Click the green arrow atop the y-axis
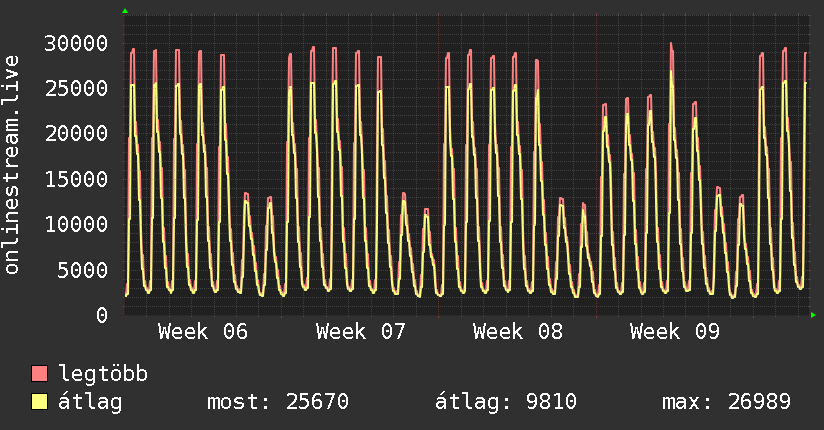The image size is (824, 430). click(125, 11)
